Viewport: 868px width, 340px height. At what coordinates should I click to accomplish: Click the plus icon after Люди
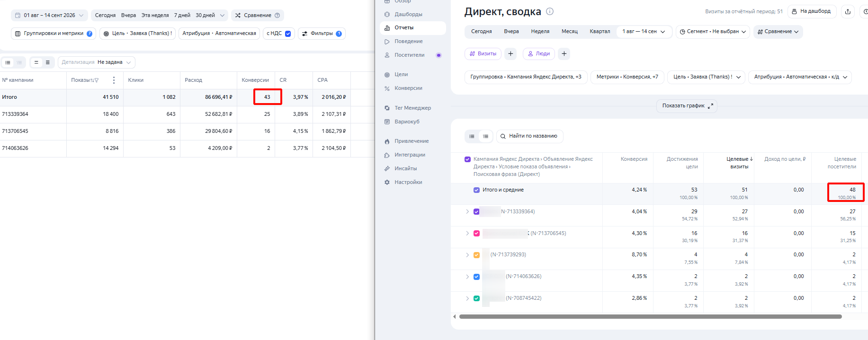564,54
